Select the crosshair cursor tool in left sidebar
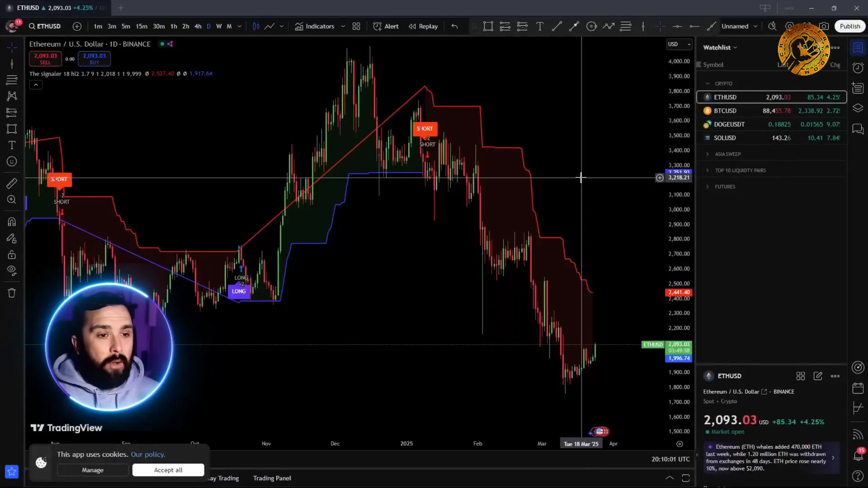Viewport: 868px width, 488px height. pos(12,47)
